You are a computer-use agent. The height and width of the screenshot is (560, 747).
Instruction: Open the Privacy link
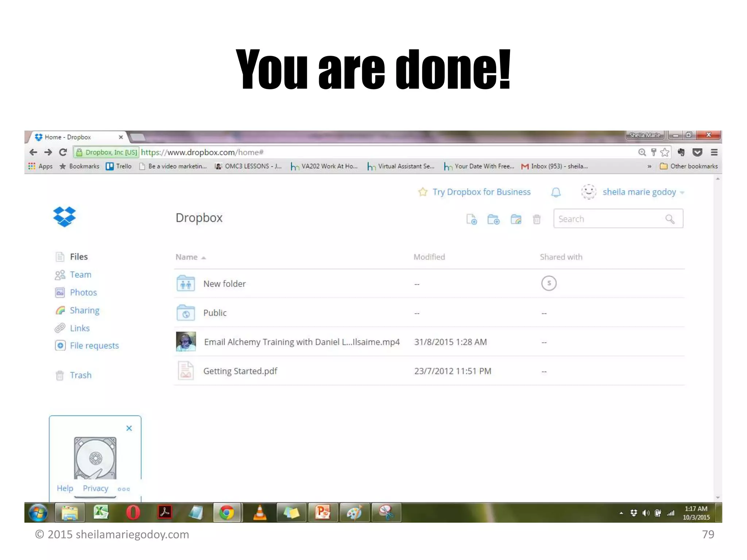tap(96, 488)
